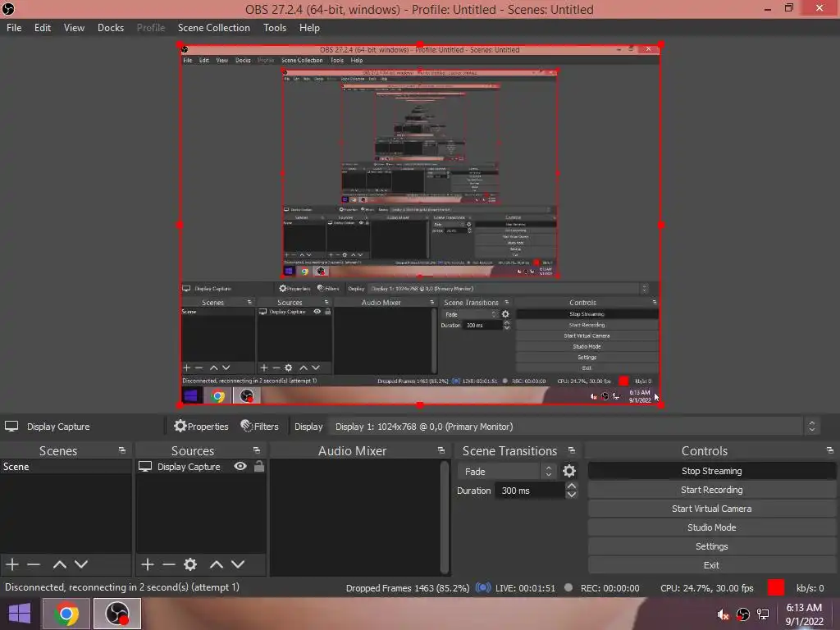840x630 pixels.
Task: Click the Exit button in Controls
Action: click(711, 565)
